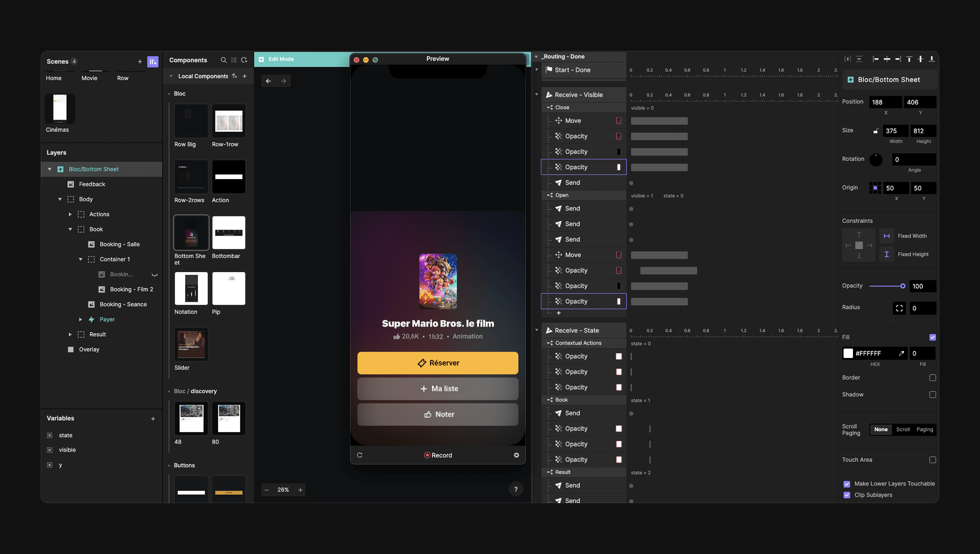Toggle the Fixed Width constraint icon
The height and width of the screenshot is (554, 980).
(886, 236)
